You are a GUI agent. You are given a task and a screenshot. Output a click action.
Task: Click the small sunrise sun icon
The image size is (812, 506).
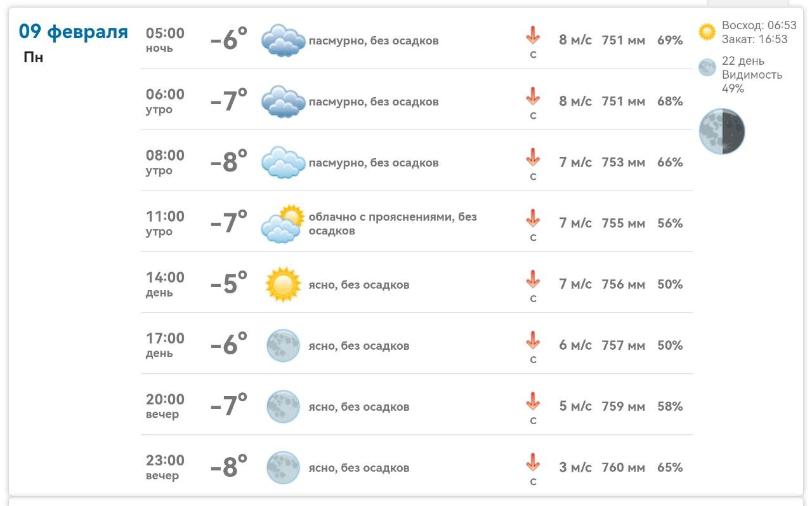coord(707,32)
